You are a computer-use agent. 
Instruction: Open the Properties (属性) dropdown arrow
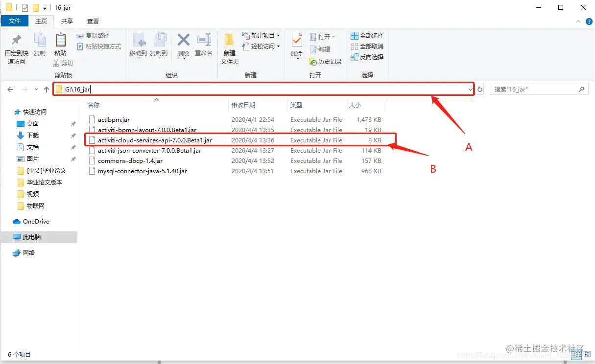[x=297, y=58]
